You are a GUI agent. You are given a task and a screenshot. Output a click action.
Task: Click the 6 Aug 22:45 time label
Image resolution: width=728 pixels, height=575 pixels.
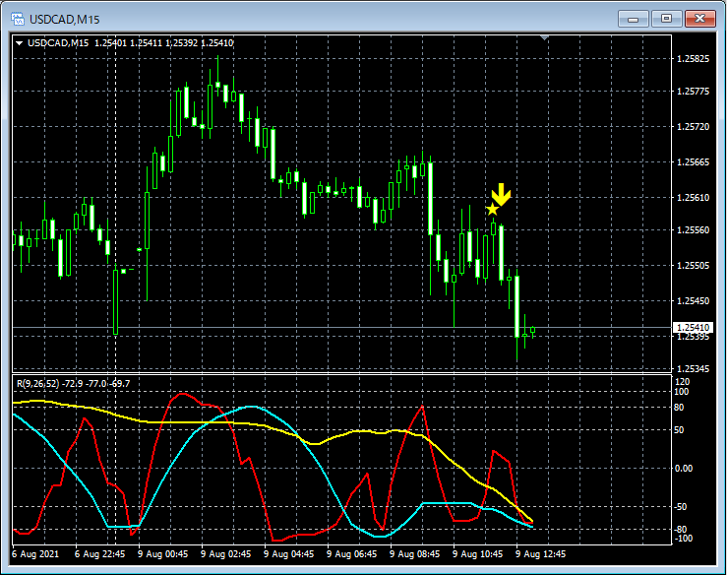click(x=99, y=554)
